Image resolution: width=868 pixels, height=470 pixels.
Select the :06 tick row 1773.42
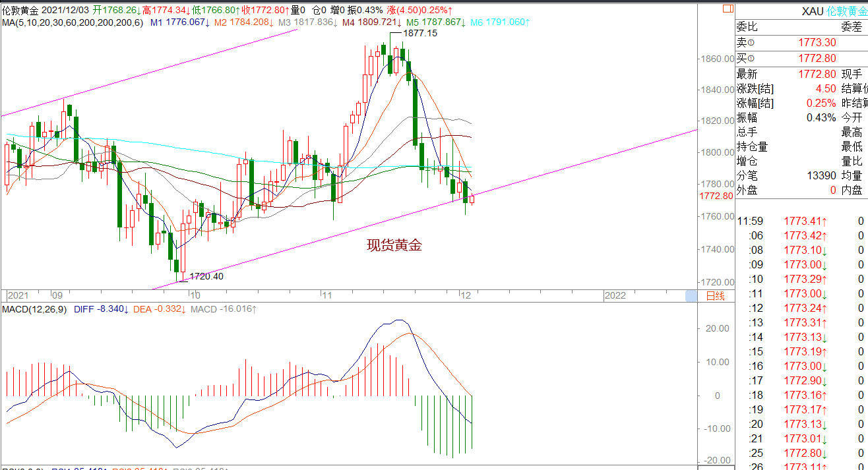pos(802,235)
